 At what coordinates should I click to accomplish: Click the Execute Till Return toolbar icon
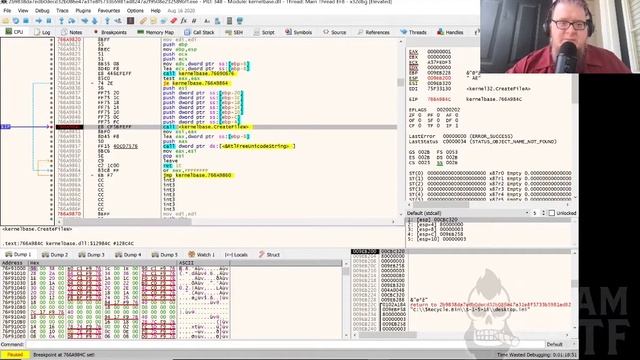[107, 20]
